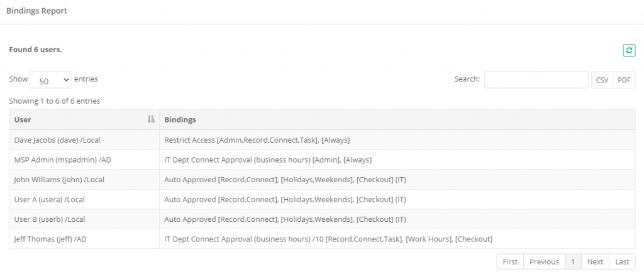The image size is (644, 279).
Task: Click into the Search input field
Action: pos(536,80)
